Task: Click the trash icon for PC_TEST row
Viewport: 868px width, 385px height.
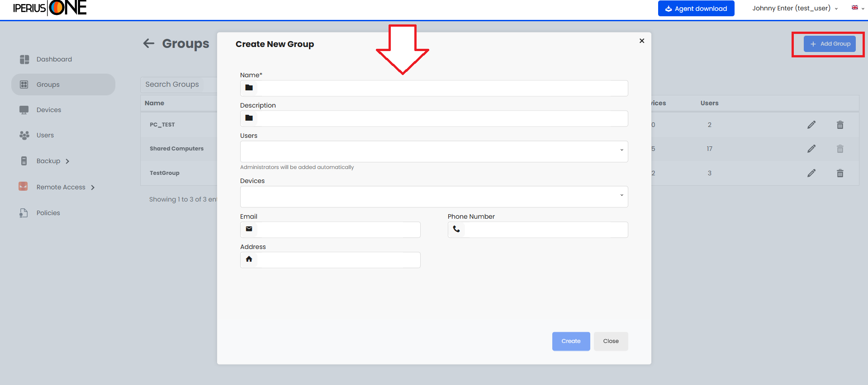Action: point(840,125)
